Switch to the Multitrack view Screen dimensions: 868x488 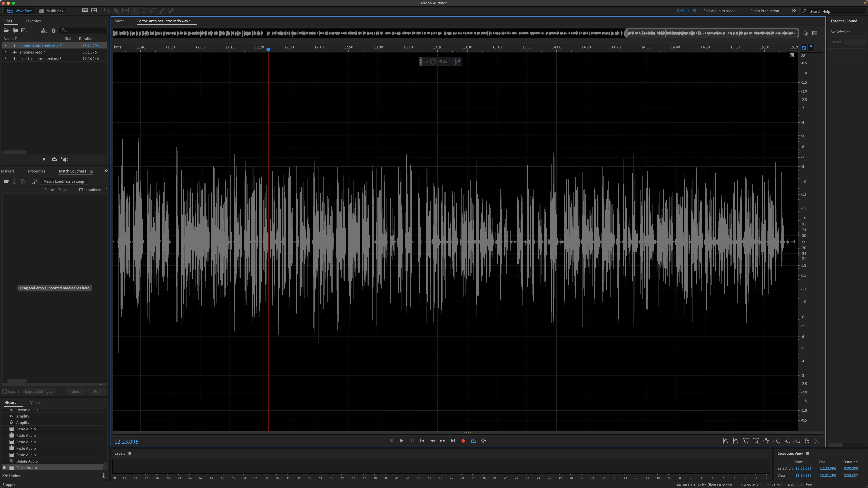point(51,11)
